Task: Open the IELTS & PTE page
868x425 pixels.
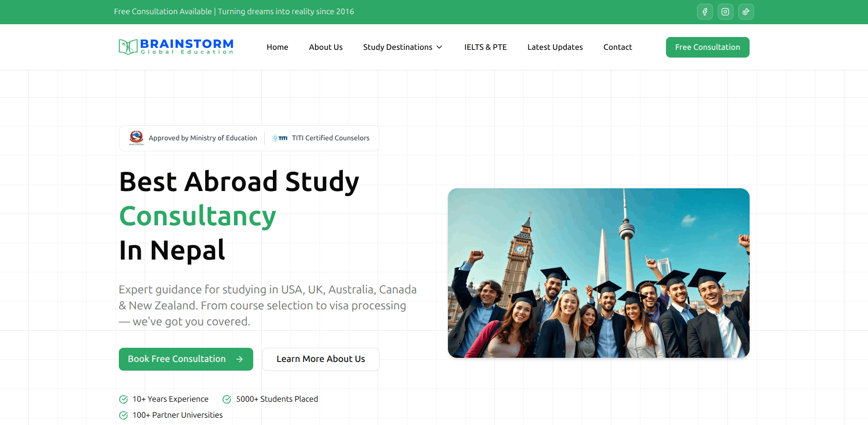Action: [485, 47]
